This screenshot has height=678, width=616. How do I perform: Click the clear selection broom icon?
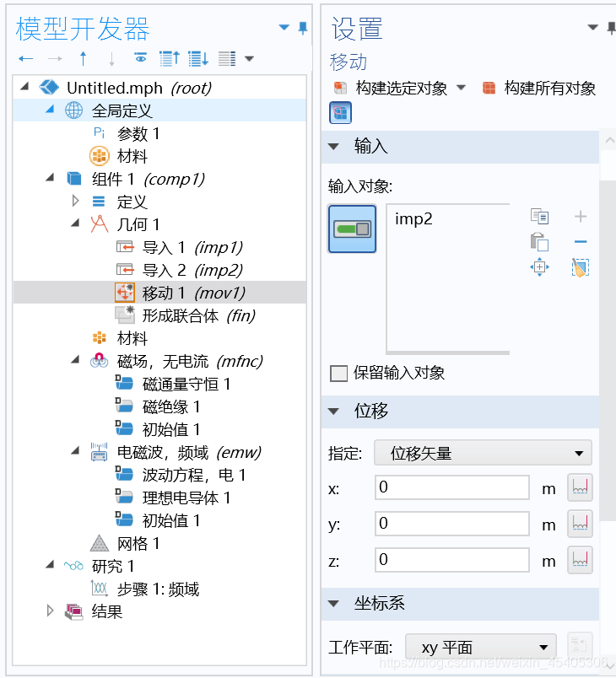tap(581, 267)
